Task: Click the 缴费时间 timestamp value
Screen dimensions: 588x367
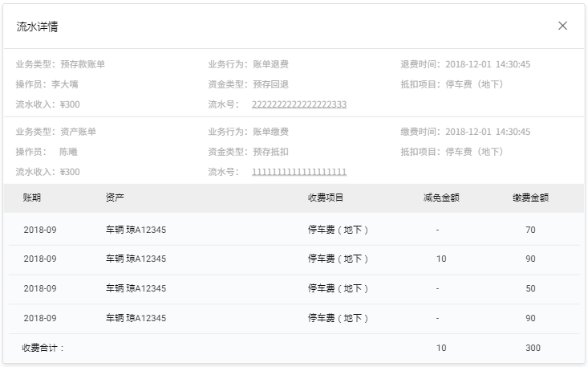Action: (488, 132)
